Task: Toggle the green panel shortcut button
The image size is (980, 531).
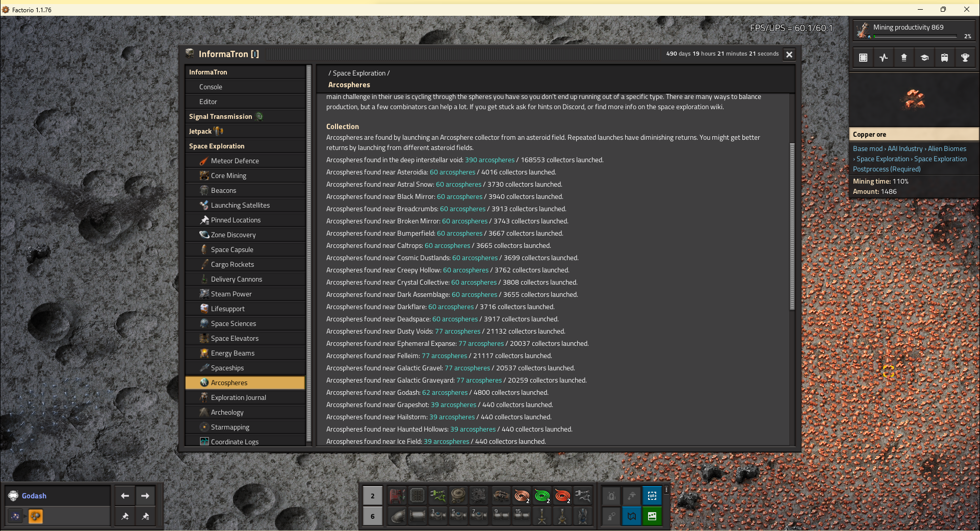Action: click(x=652, y=516)
